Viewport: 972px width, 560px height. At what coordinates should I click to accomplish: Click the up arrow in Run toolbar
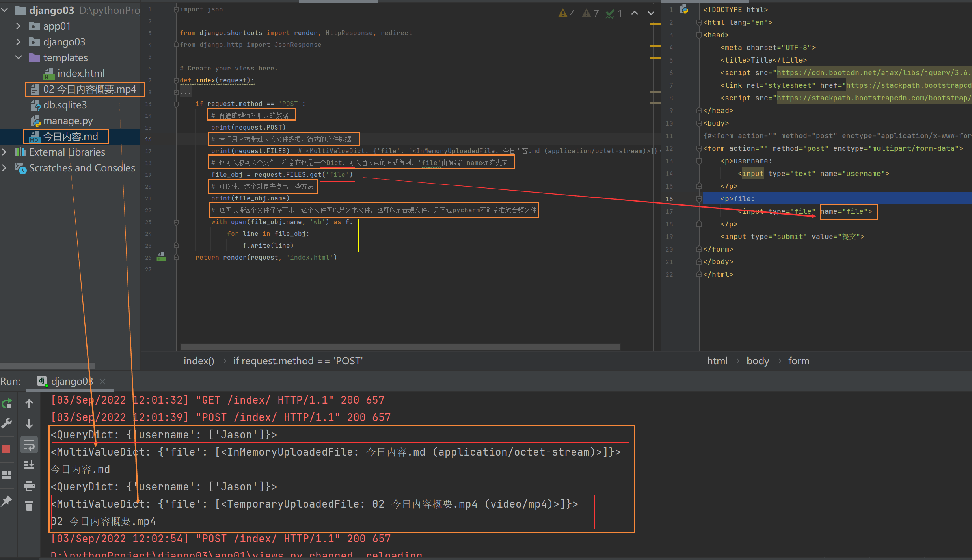click(29, 403)
